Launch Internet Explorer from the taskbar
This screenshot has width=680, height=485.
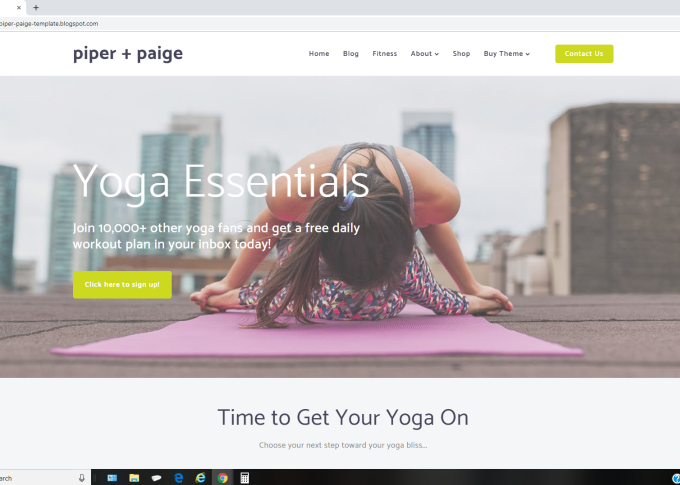click(200, 478)
